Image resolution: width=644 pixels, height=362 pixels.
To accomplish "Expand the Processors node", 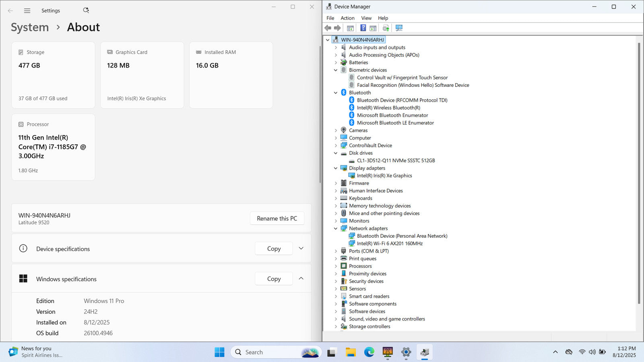I will point(336,266).
